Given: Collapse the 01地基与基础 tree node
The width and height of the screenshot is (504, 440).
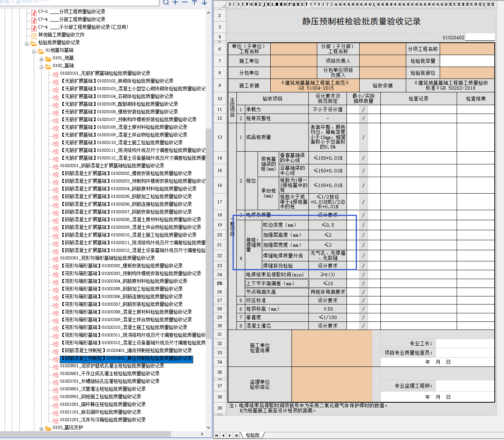Looking at the screenshot, I should coord(34,51).
